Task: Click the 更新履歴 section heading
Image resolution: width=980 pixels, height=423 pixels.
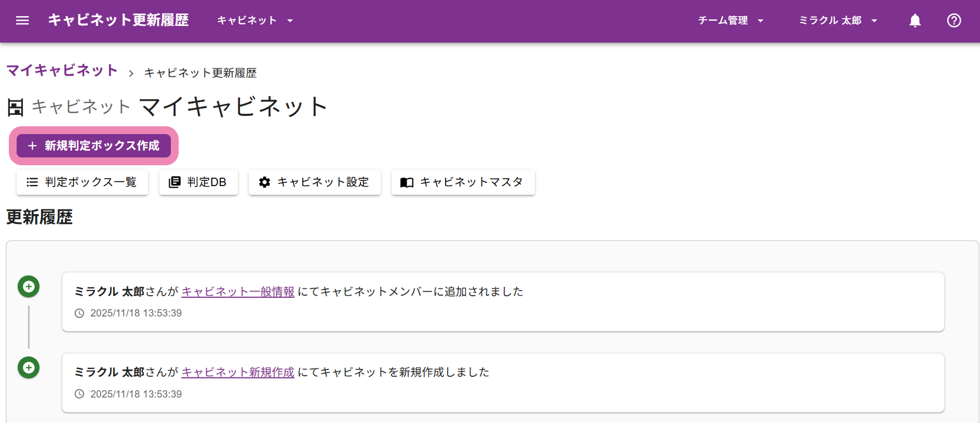Action: click(x=39, y=217)
